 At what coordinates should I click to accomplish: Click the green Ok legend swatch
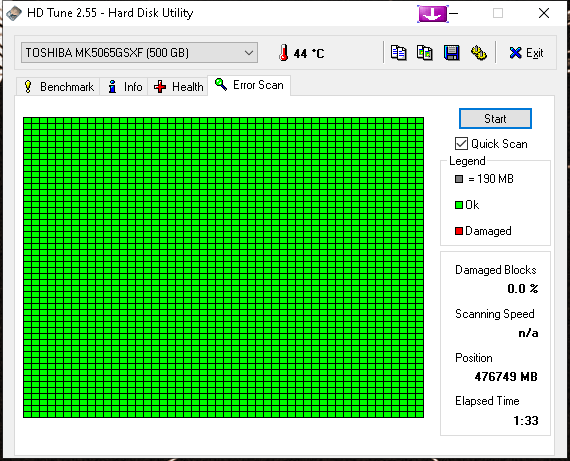(459, 205)
